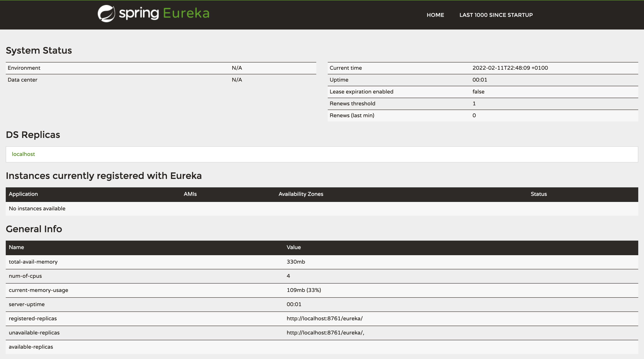Viewport: 644px width, 359px height.
Task: Select the num-of-cpus value 4
Action: coord(288,276)
